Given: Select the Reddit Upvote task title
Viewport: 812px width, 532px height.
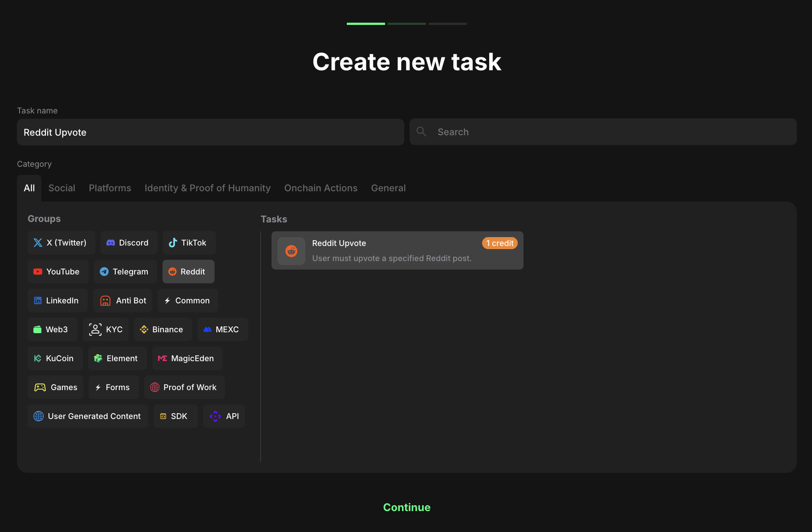Looking at the screenshot, I should click(339, 243).
